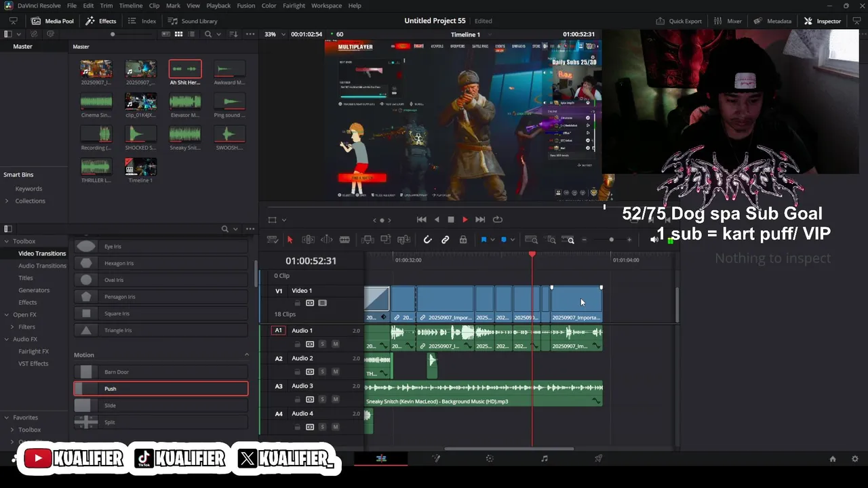Adjust the timeline zoom slider handle
868x488 pixels.
611,240
